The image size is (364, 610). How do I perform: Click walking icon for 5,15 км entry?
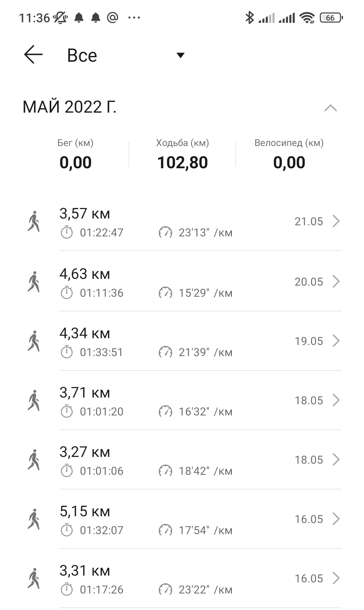click(34, 519)
